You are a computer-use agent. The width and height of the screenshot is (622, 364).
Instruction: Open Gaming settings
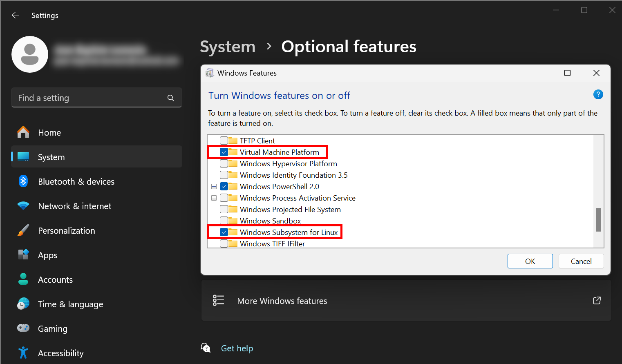click(x=96, y=328)
